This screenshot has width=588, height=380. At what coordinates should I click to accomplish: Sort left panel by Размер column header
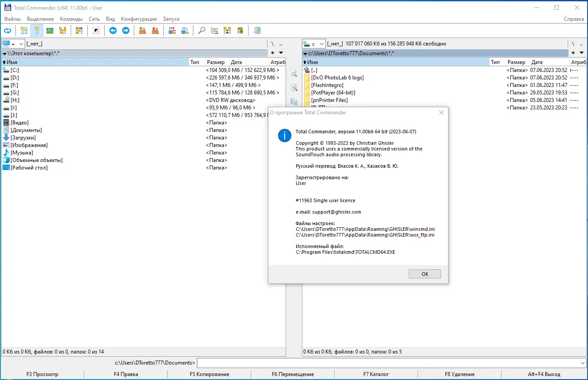(x=217, y=62)
